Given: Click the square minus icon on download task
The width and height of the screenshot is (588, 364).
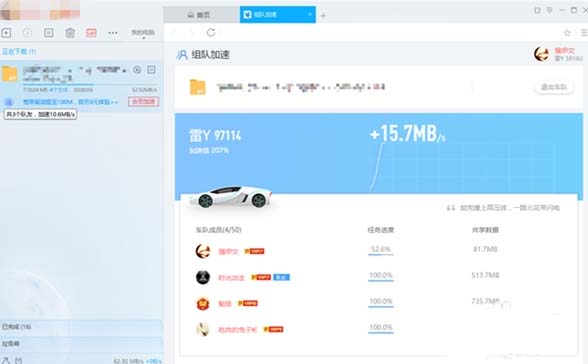Looking at the screenshot, I should pos(152,70).
